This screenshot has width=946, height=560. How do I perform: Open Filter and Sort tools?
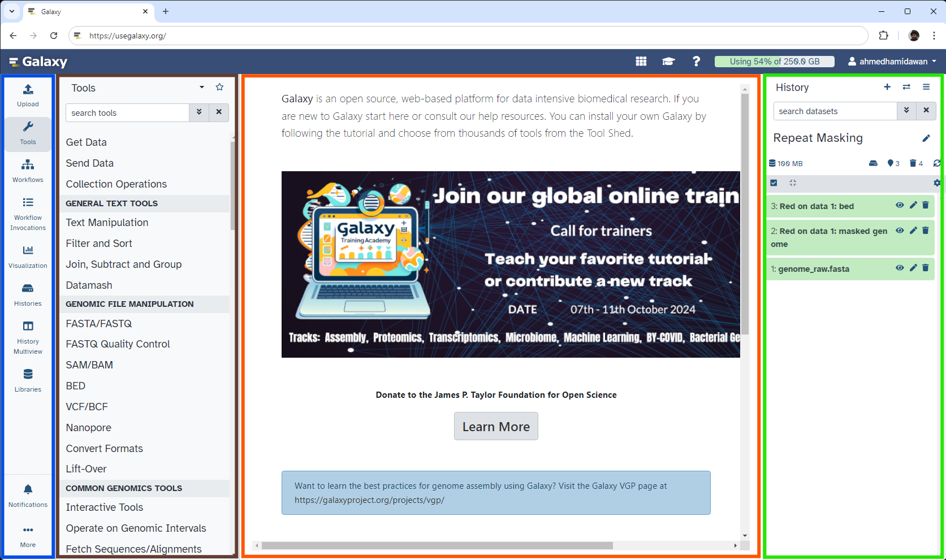coord(99,244)
